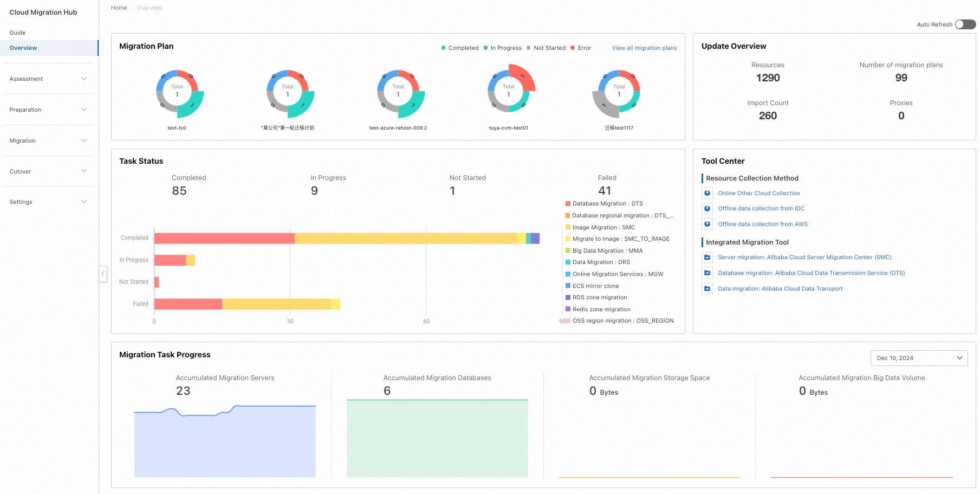
Task: Click the yellow segment of the Failed bar
Action: [276, 304]
